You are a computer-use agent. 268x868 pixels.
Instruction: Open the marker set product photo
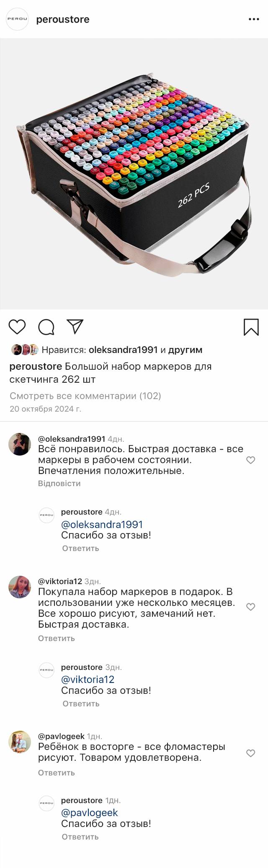pos(134,174)
